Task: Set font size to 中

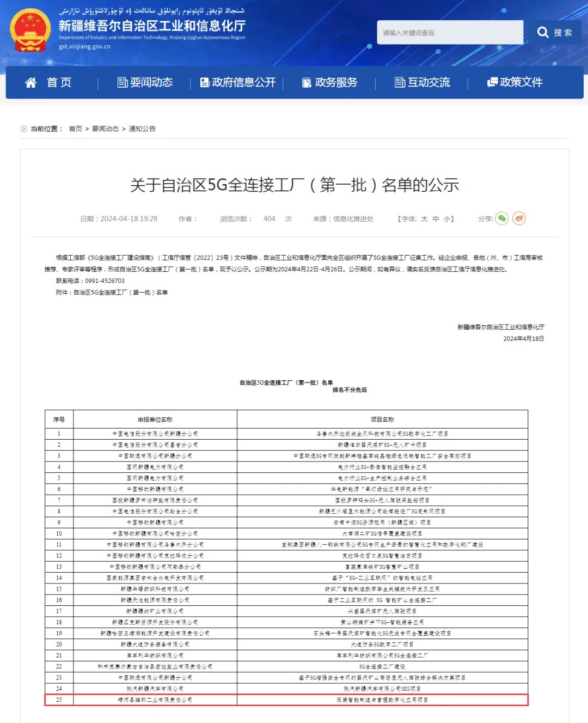Action: pyautogui.click(x=436, y=219)
